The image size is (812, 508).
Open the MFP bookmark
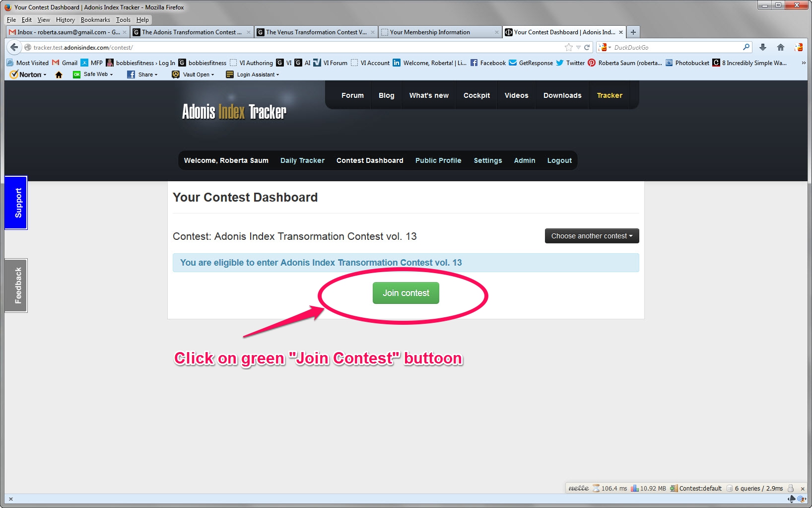pos(92,63)
